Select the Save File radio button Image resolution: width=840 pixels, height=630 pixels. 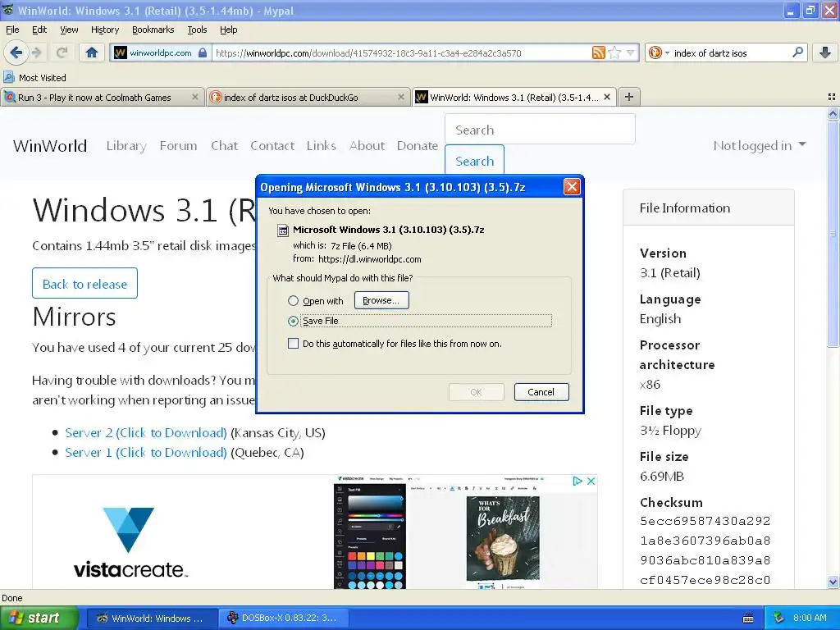(293, 321)
